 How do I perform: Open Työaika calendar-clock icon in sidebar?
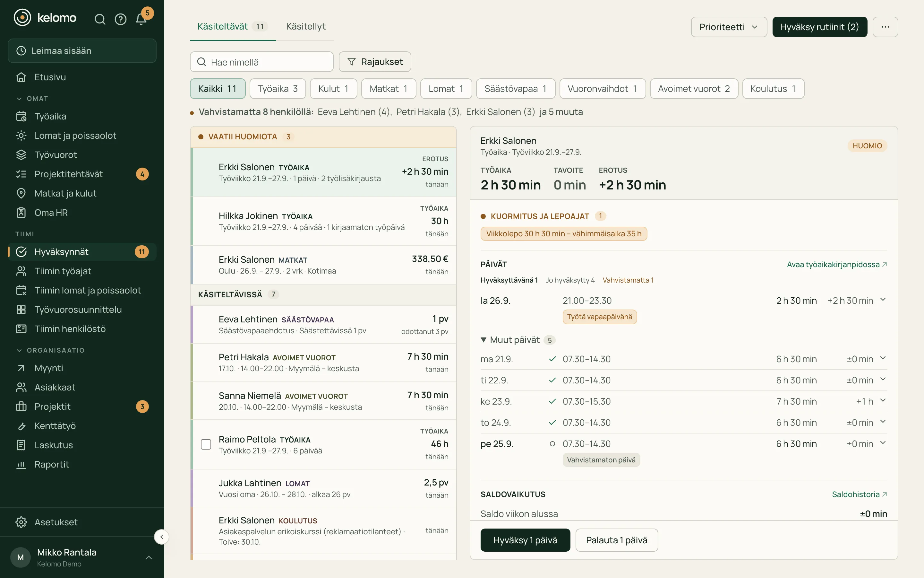pyautogui.click(x=21, y=116)
